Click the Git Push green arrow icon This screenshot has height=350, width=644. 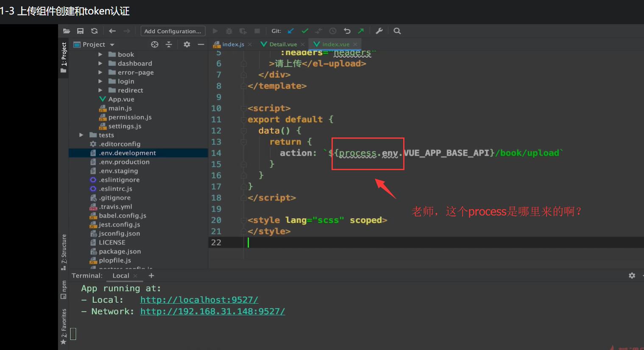tap(361, 31)
